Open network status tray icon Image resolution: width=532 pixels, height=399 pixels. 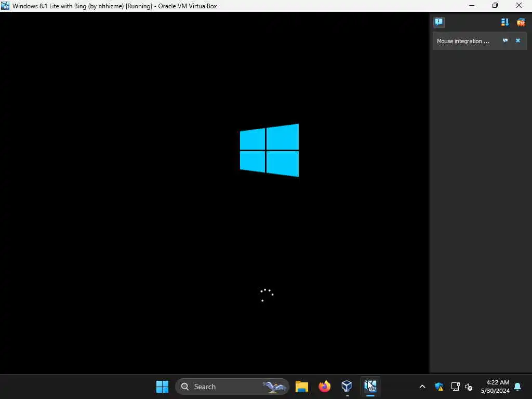(x=455, y=387)
